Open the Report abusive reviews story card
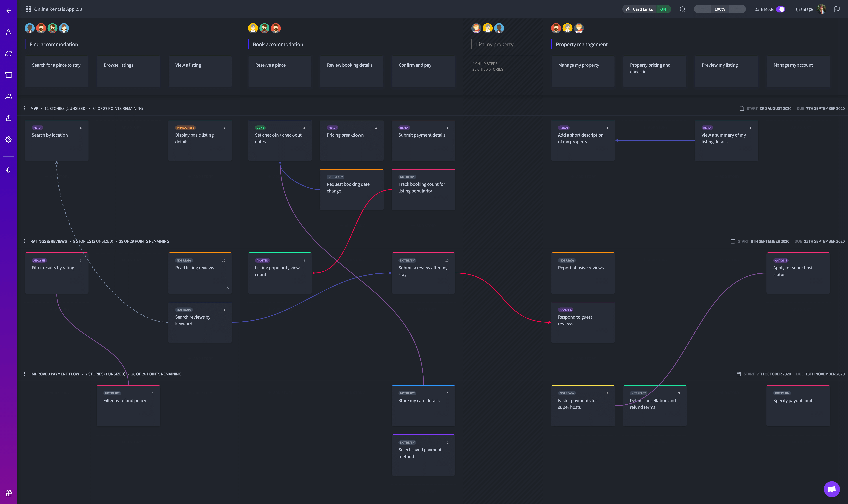The width and height of the screenshot is (848, 504). tap(583, 273)
